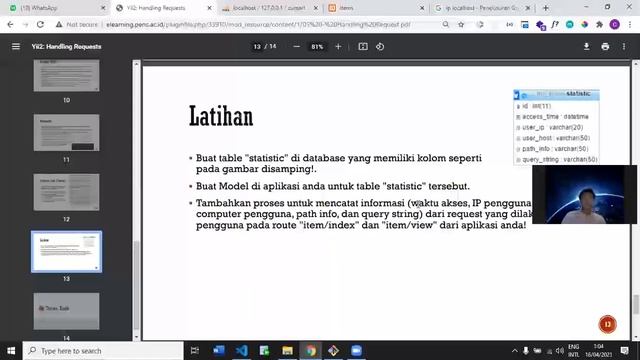The width and height of the screenshot is (640, 360).
Task: Open the PDF viewer more actions menu
Action: tap(624, 47)
